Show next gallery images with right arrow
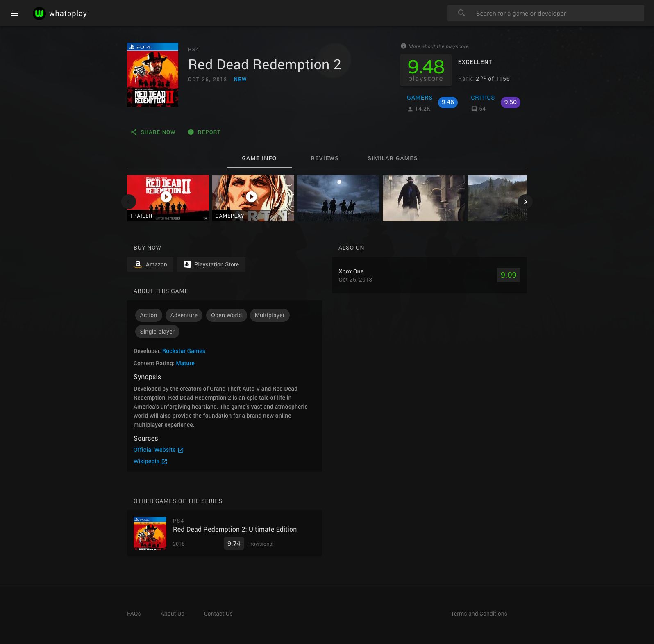Image resolution: width=654 pixels, height=644 pixels. pyautogui.click(x=525, y=201)
